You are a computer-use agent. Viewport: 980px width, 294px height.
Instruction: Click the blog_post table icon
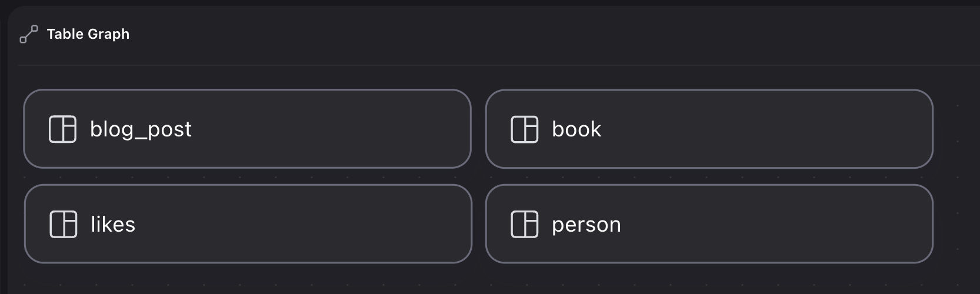62,129
